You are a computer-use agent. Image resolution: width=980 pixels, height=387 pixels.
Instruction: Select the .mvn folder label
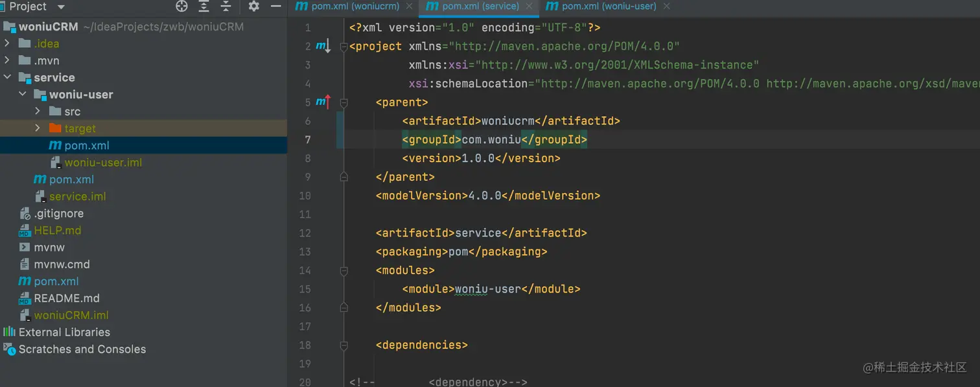[x=47, y=60]
